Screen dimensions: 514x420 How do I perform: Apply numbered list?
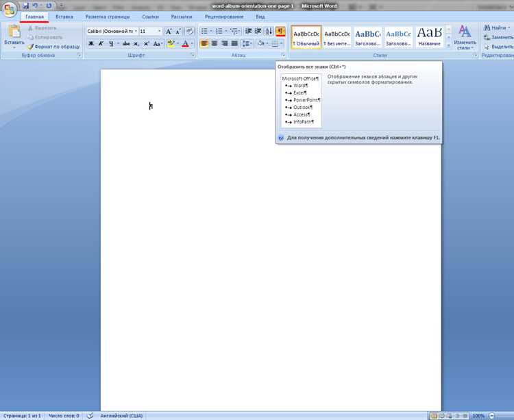219,31
